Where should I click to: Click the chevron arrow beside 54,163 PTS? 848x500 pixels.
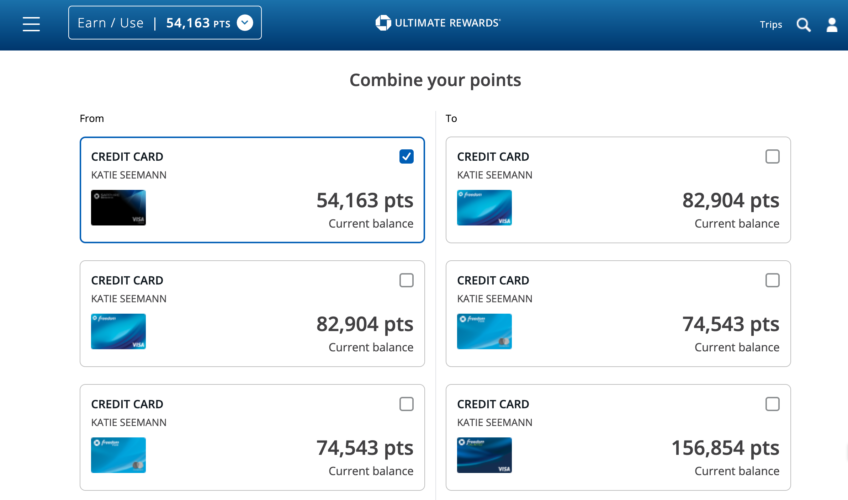pos(245,23)
